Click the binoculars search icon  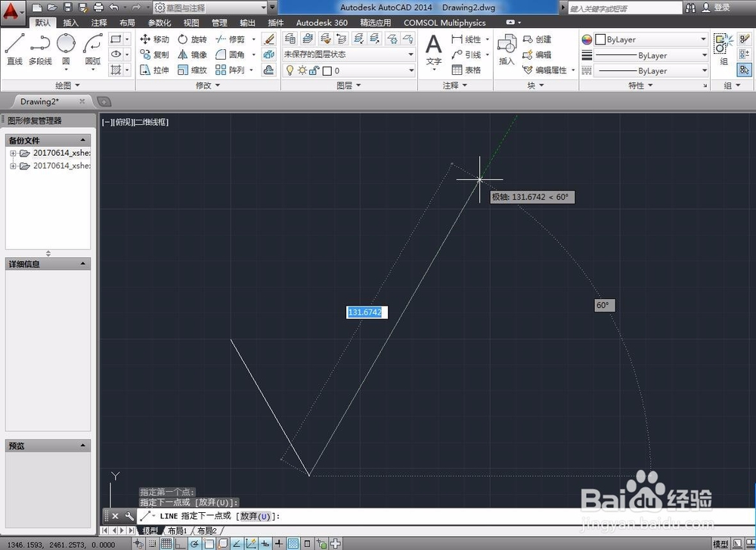(690, 8)
